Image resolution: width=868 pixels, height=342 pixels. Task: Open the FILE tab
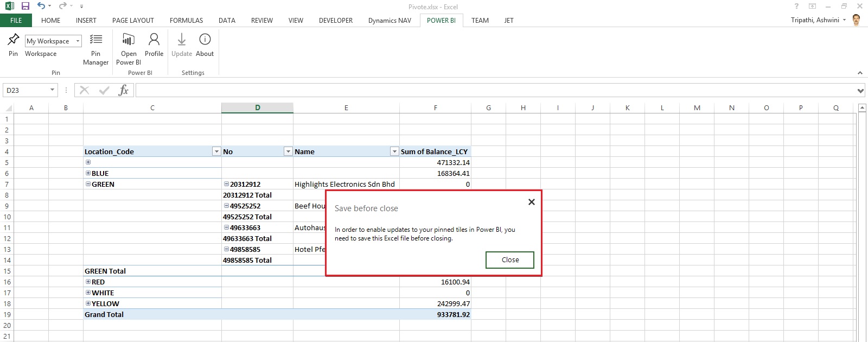point(16,21)
